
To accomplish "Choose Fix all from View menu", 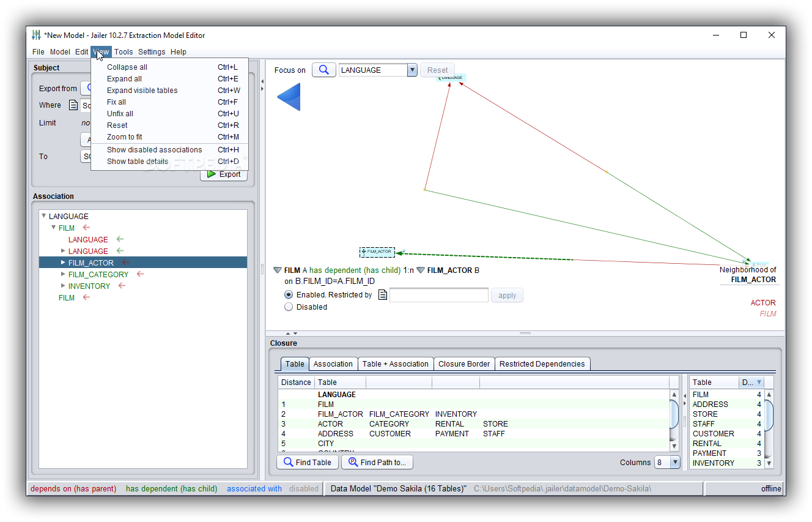I will tap(169, 102).
